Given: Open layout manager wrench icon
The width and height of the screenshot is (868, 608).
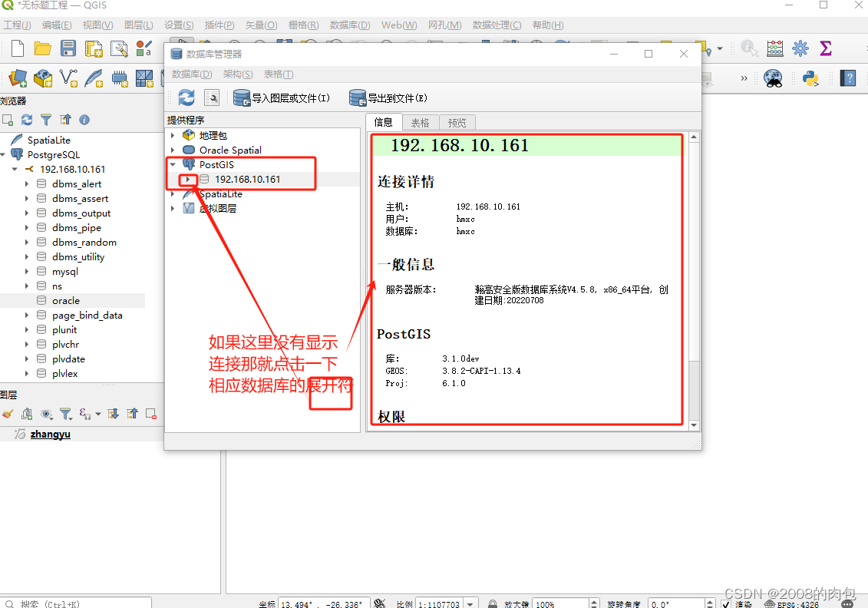Looking at the screenshot, I should pyautogui.click(x=119, y=48).
